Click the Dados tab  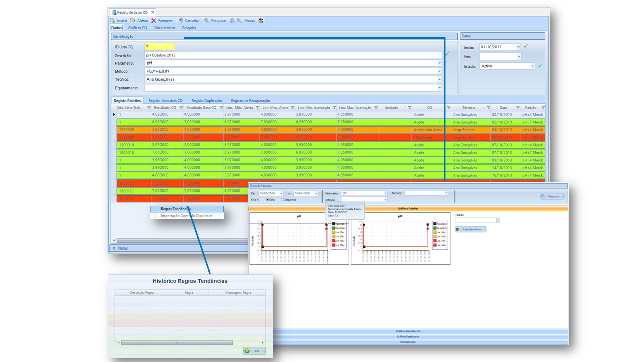click(x=116, y=28)
